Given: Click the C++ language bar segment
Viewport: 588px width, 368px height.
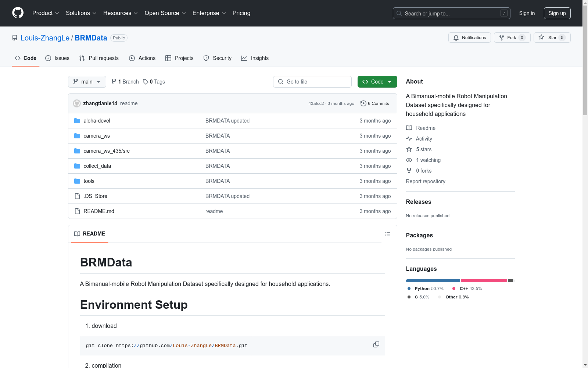Looking at the screenshot, I should coord(484,281).
